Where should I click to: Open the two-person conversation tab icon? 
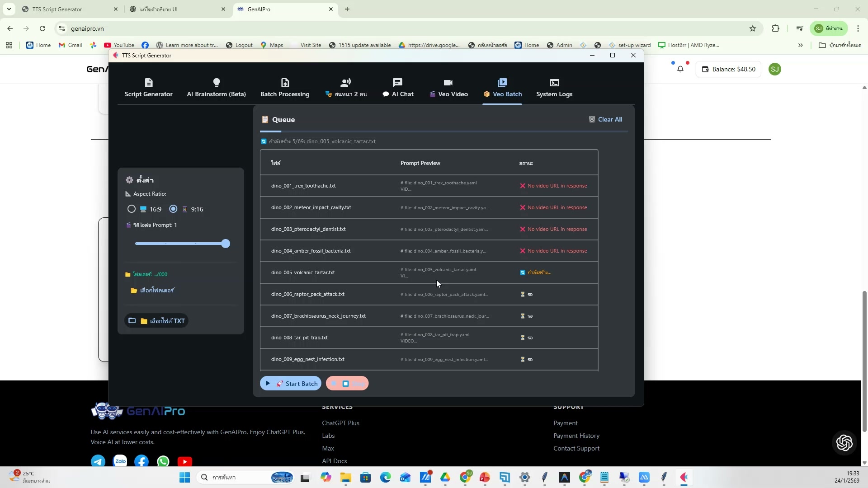click(346, 83)
